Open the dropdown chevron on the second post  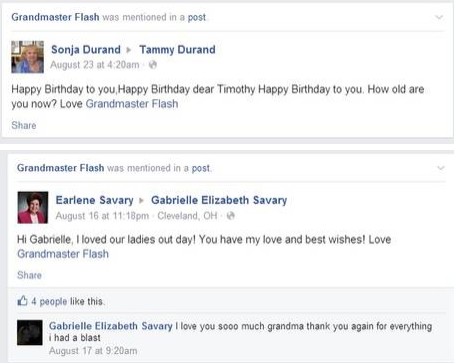(441, 168)
